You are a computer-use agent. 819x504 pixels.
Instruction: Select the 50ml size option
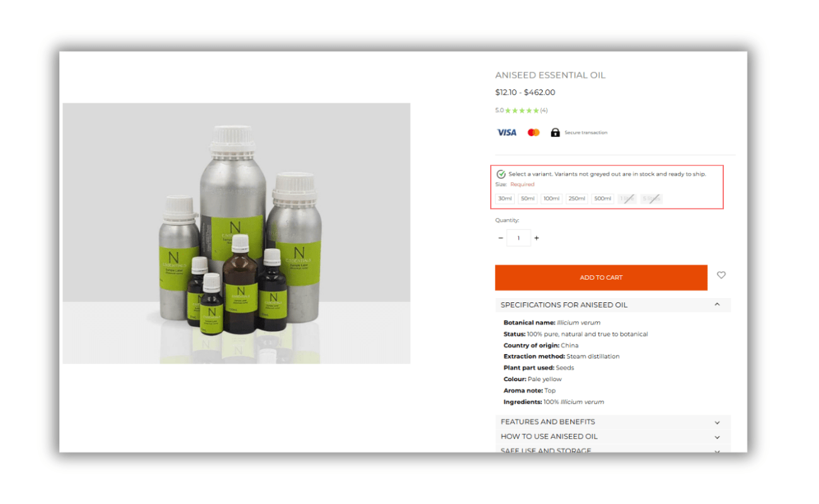[527, 198]
